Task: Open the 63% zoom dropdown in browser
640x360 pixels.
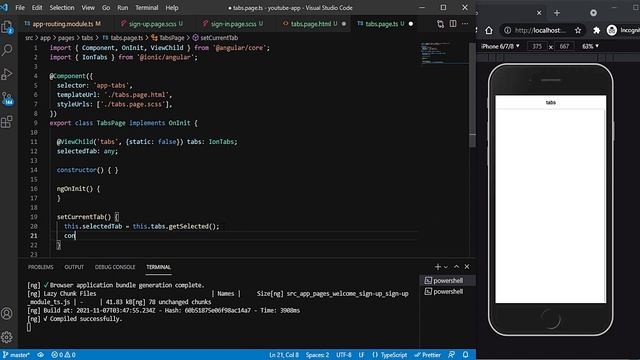Action: [590, 47]
